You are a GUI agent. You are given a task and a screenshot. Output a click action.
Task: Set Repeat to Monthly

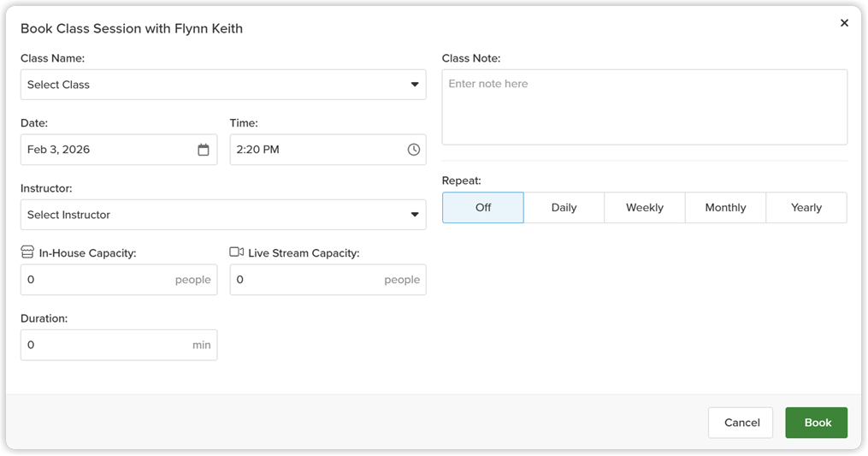click(725, 208)
